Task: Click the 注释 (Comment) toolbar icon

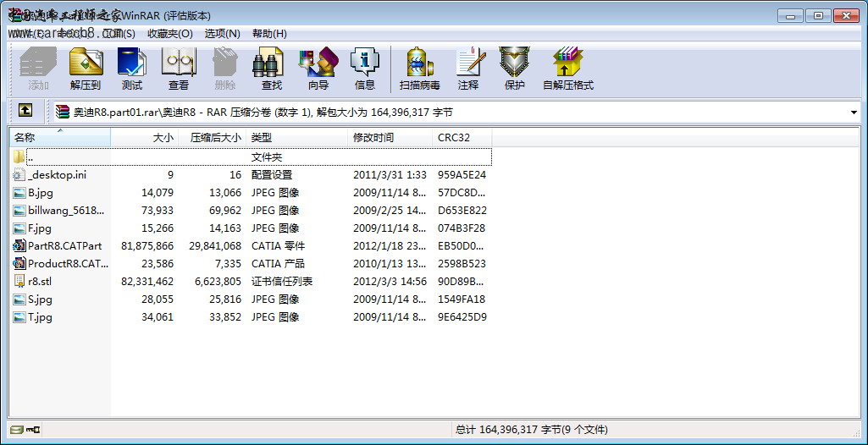Action: (x=469, y=62)
